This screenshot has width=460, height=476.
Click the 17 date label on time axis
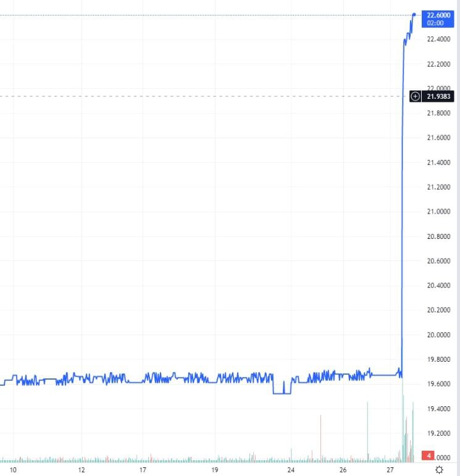click(143, 470)
